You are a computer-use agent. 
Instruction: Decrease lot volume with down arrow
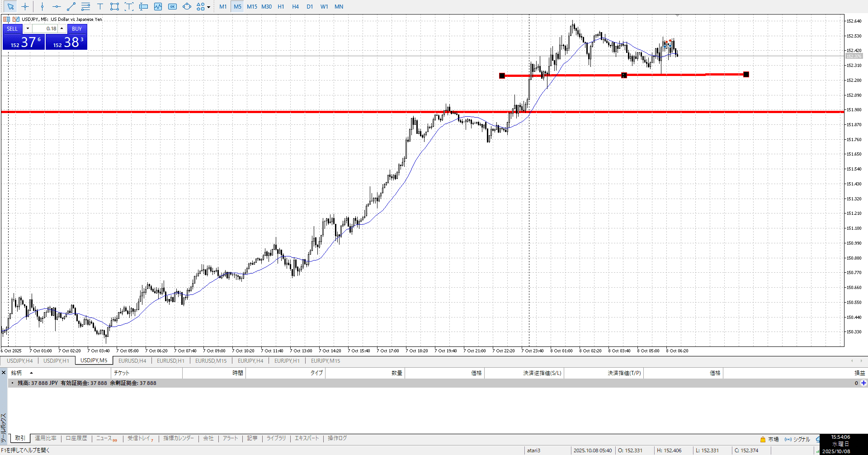(28, 28)
